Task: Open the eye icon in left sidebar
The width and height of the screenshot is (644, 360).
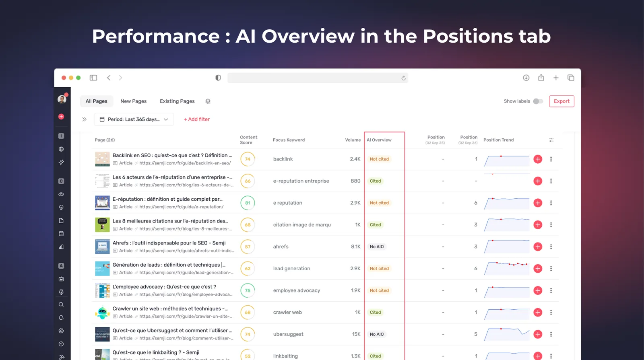Action: tap(61, 195)
